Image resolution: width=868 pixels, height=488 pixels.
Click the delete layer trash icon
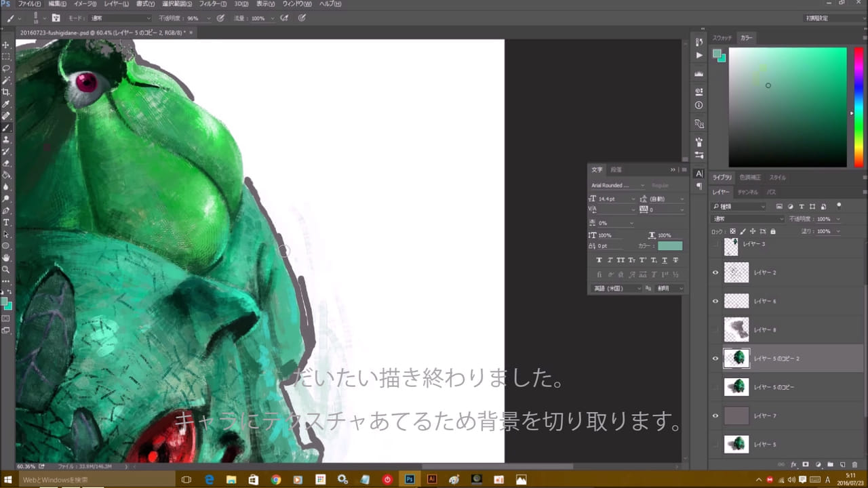coord(854,465)
